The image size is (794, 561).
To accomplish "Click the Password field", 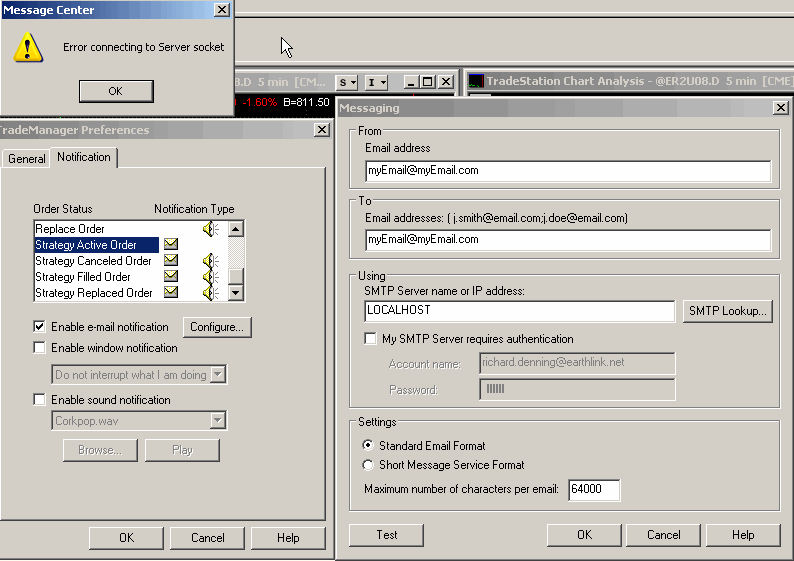I will (x=577, y=389).
